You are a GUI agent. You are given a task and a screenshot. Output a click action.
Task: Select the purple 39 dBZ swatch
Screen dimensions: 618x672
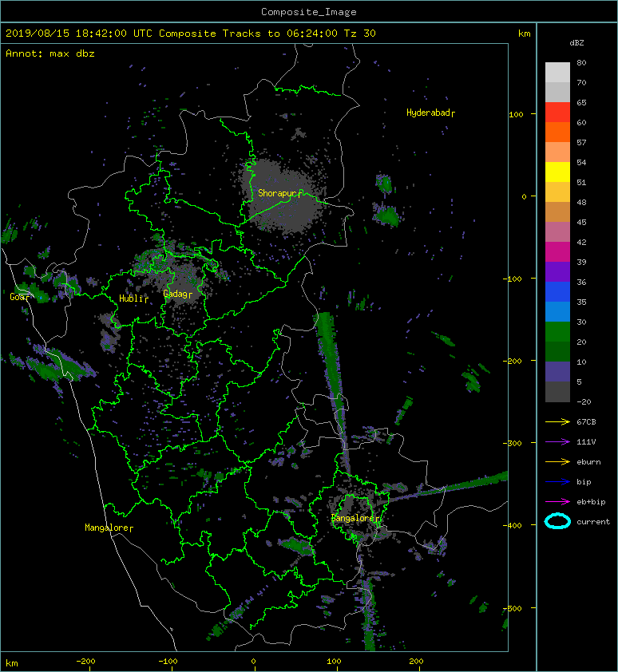pyautogui.click(x=557, y=271)
